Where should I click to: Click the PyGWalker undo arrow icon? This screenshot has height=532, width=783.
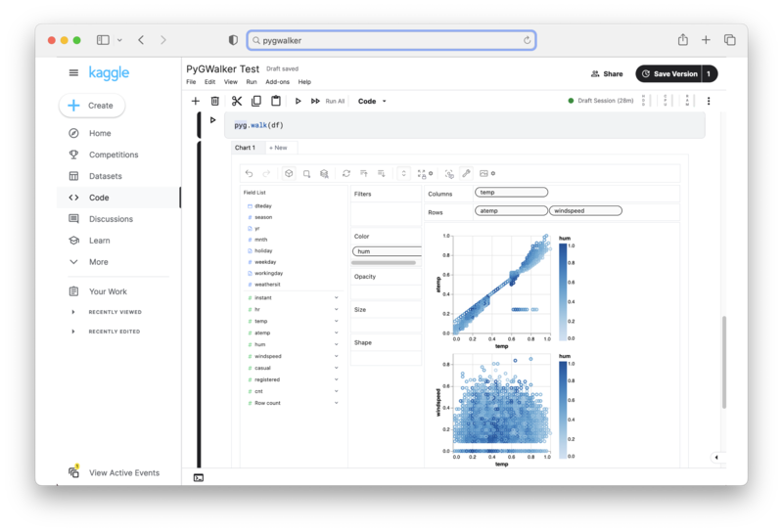250,174
